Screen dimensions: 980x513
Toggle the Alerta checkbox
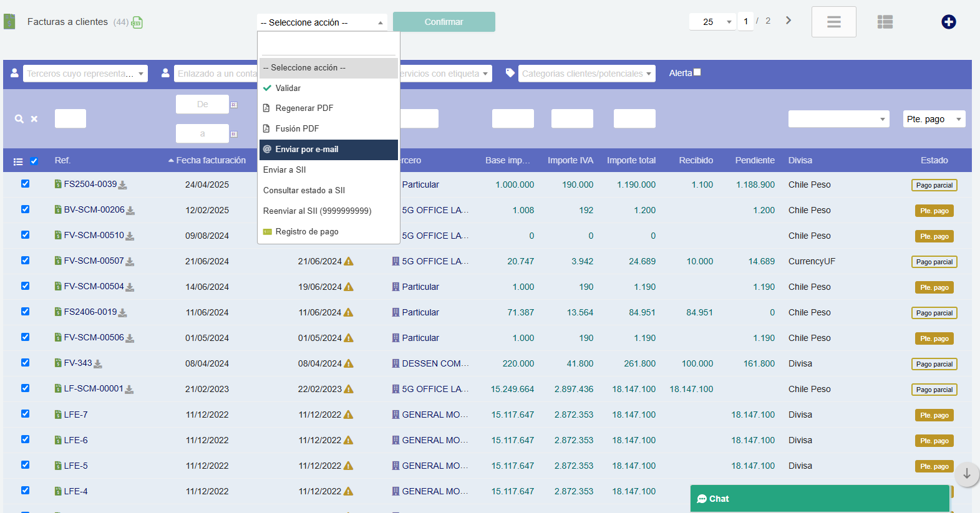click(x=697, y=72)
